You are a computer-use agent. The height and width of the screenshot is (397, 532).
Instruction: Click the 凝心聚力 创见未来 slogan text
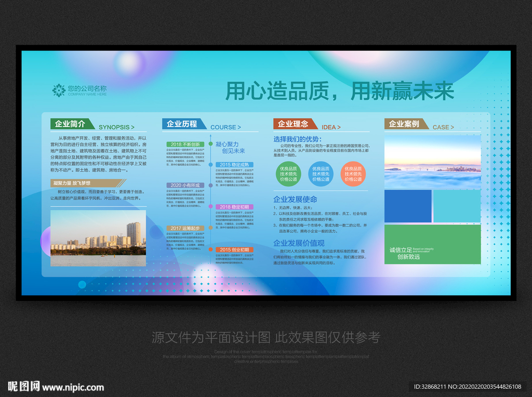[230, 148]
